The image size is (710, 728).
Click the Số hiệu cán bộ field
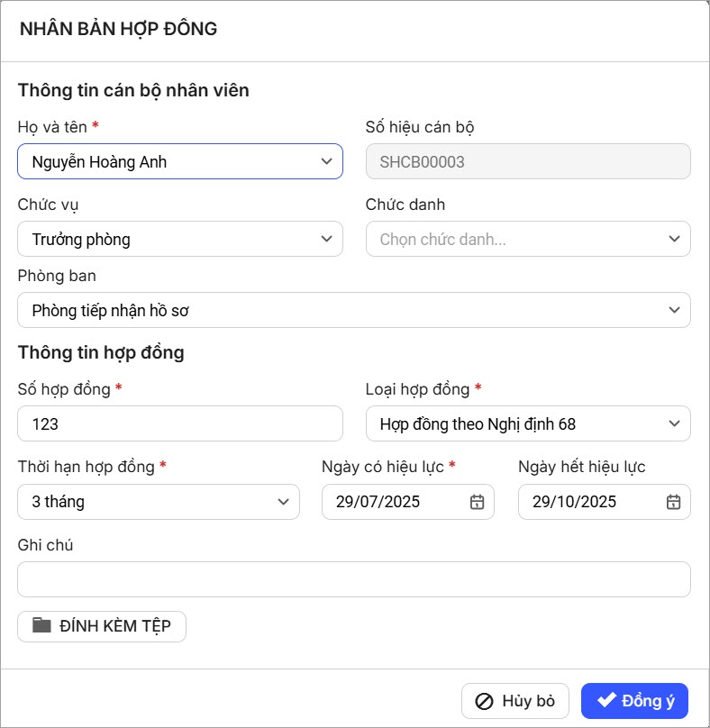[528, 162]
